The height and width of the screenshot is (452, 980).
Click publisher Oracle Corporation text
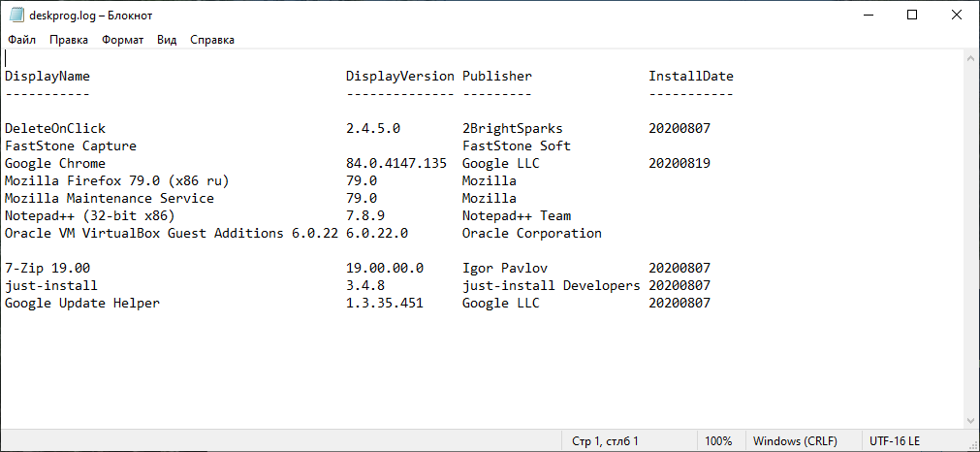click(532, 234)
